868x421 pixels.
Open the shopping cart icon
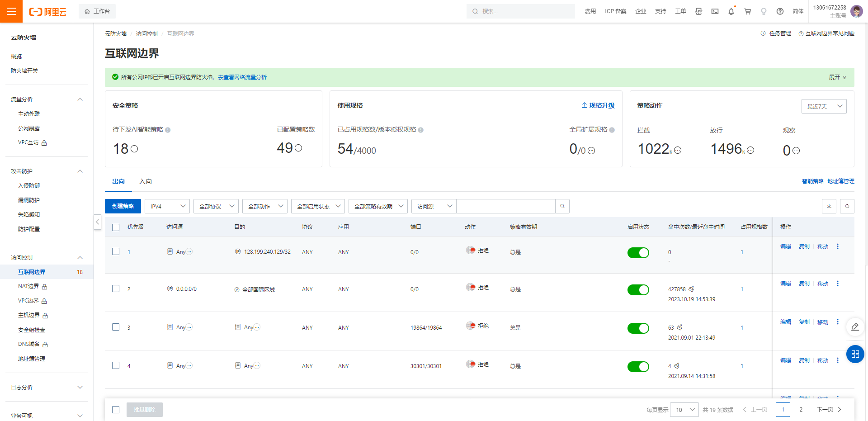click(x=747, y=11)
